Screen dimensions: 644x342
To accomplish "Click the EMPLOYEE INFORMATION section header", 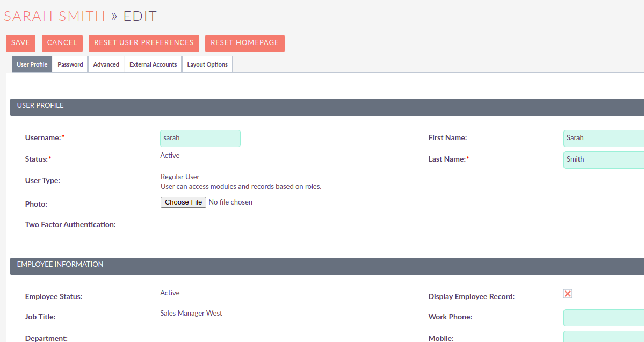I will 60,264.
